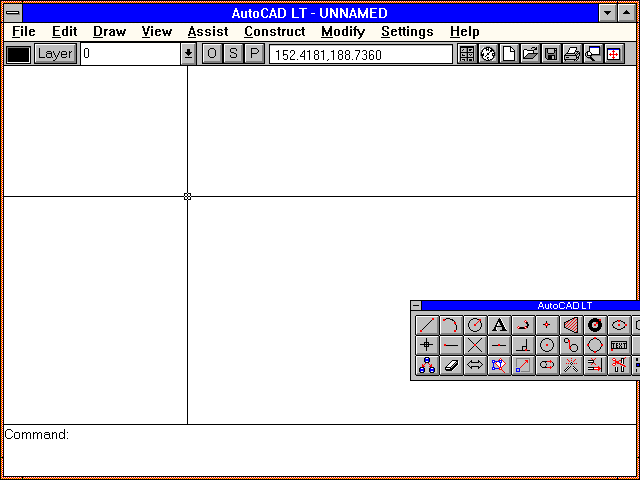Screen dimensions: 640x480
Task: Open the Modify menu
Action: (343, 32)
